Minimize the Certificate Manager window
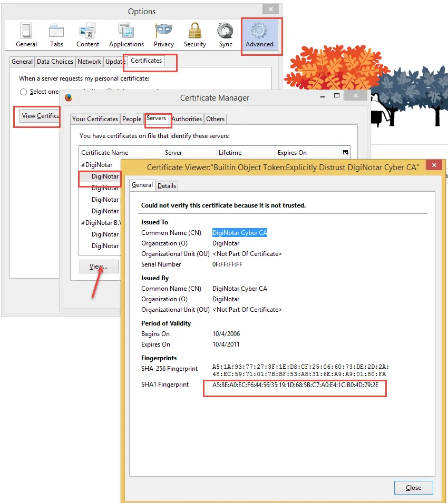This screenshot has height=503, width=448. click(323, 96)
